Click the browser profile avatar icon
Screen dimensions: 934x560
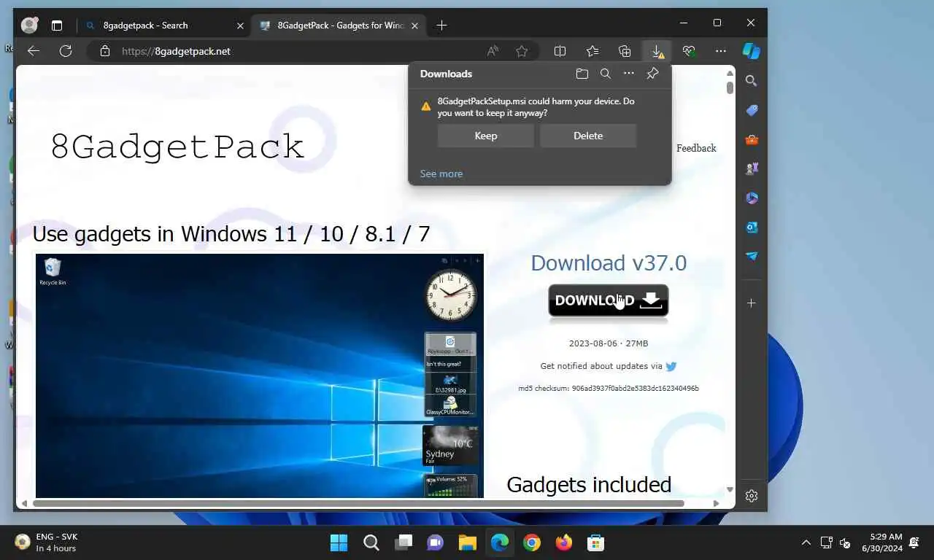pos(29,25)
